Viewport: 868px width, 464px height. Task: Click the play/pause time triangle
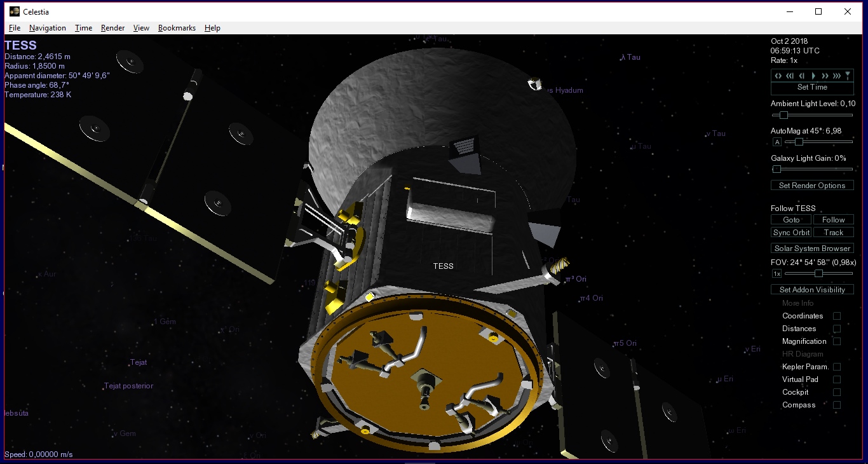(x=813, y=76)
